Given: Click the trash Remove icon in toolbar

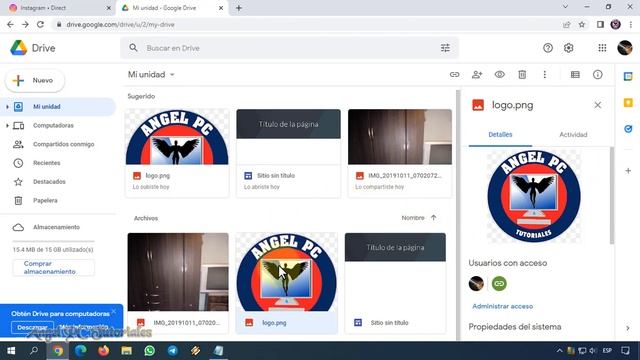Looking at the screenshot, I should pyautogui.click(x=522, y=75).
